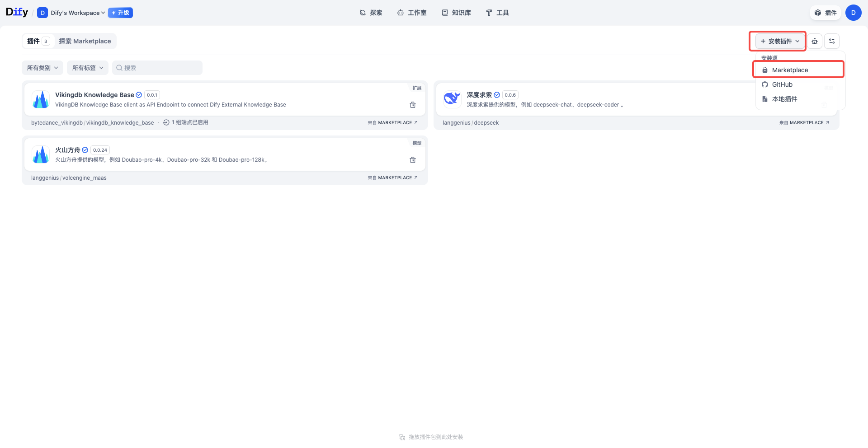Go to the 探索 page in top navigation
Screen dimensions: 868x448
pyautogui.click(x=371, y=13)
